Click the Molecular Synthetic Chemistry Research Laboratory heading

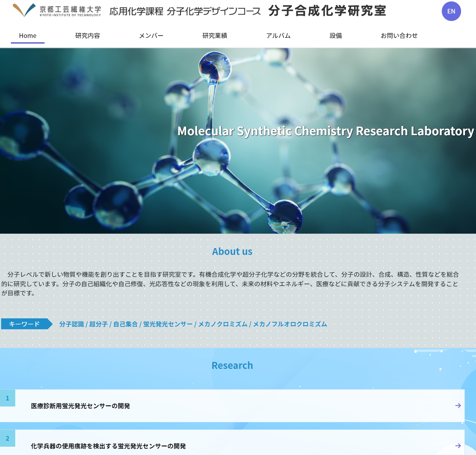click(325, 131)
